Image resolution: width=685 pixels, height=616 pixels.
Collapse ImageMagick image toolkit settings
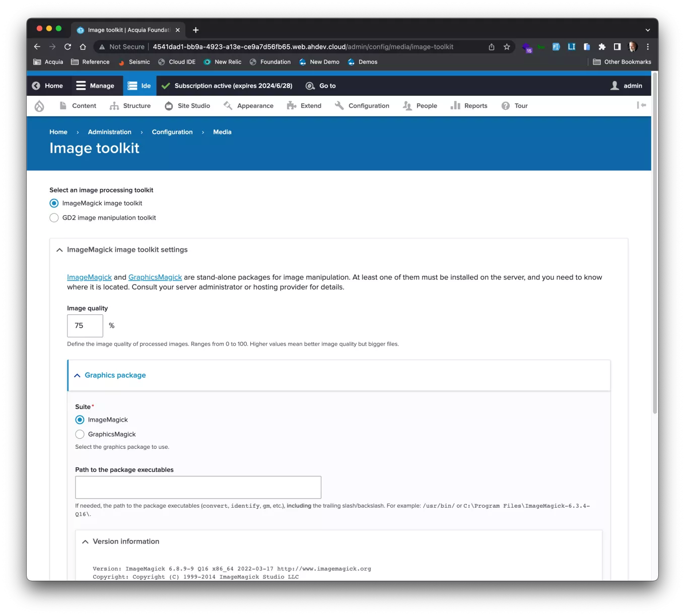point(59,249)
